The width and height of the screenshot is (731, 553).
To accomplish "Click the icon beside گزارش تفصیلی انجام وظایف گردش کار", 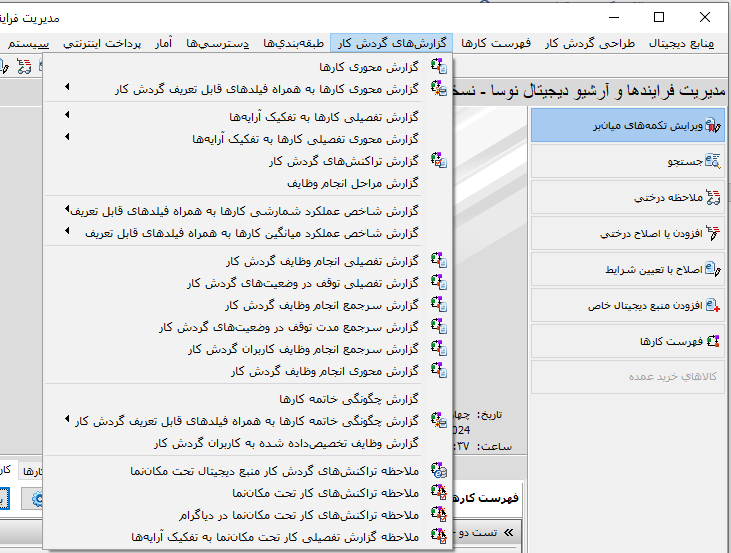I will [437, 261].
